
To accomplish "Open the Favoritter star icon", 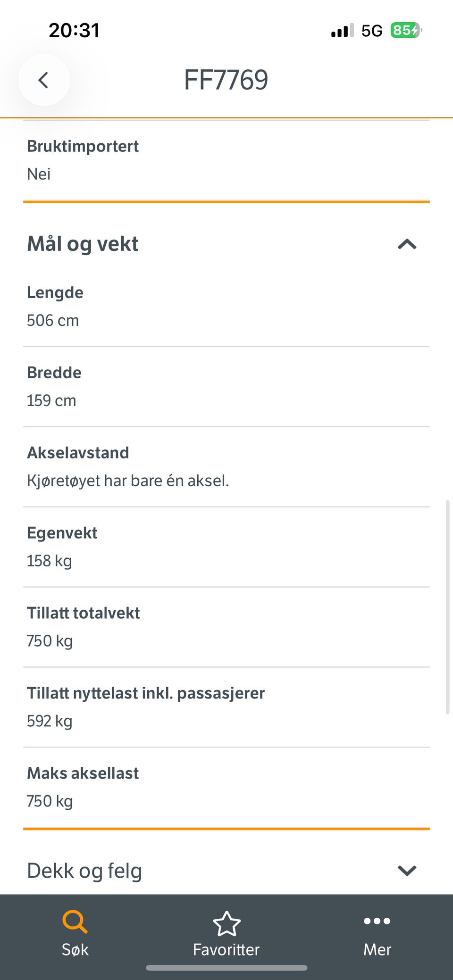I will point(226,923).
